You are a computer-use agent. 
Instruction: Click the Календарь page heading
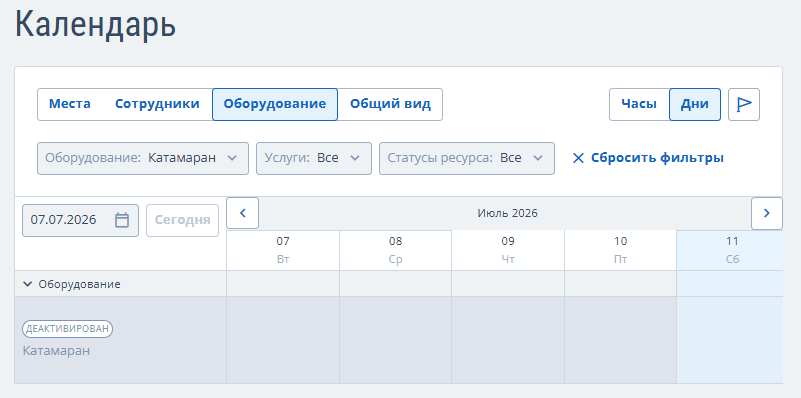click(96, 25)
